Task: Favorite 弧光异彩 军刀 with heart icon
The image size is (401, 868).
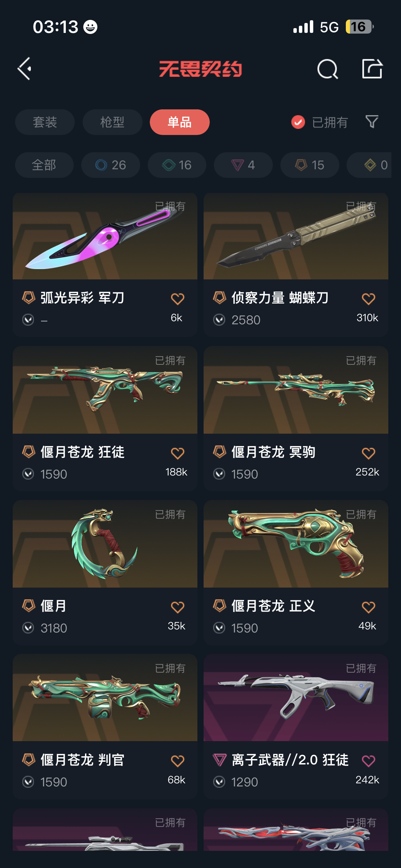Action: (178, 299)
